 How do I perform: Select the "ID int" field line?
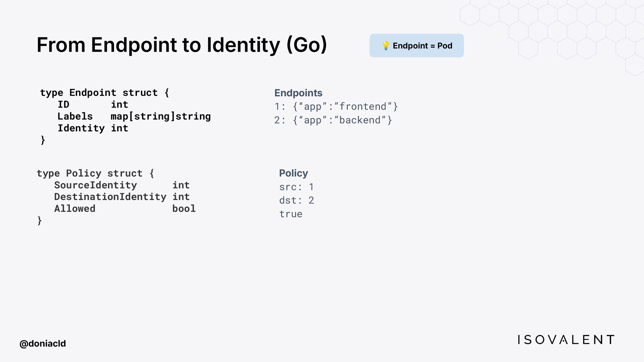tap(93, 105)
